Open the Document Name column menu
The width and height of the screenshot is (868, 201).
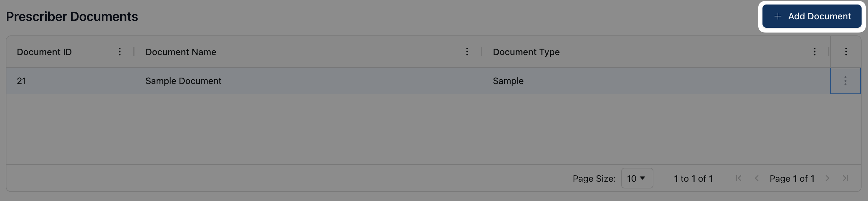click(467, 52)
